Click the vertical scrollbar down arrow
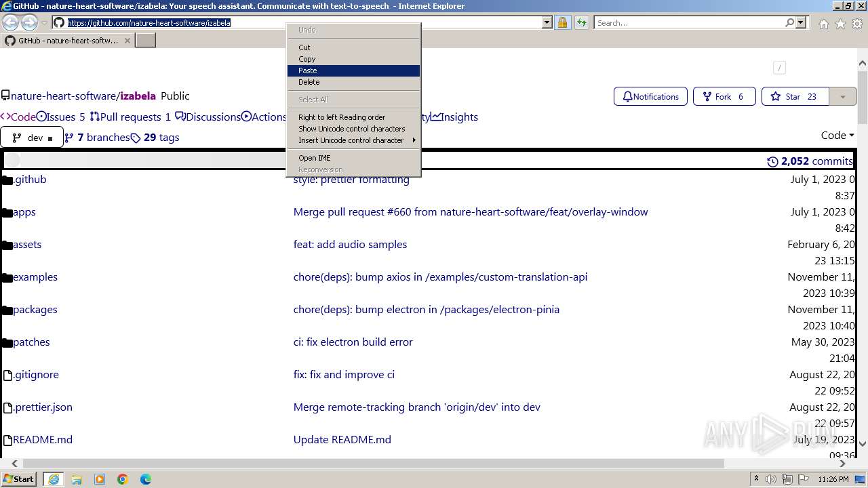The width and height of the screenshot is (868, 488). pyautogui.click(x=863, y=444)
